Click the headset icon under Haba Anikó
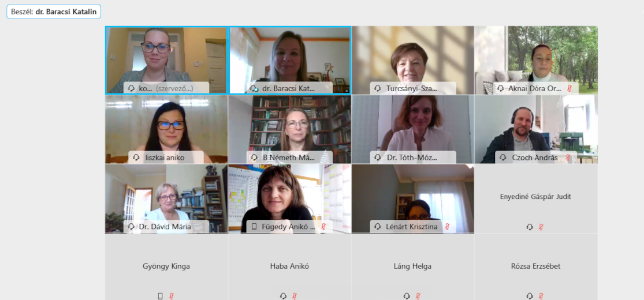 pyautogui.click(x=284, y=296)
